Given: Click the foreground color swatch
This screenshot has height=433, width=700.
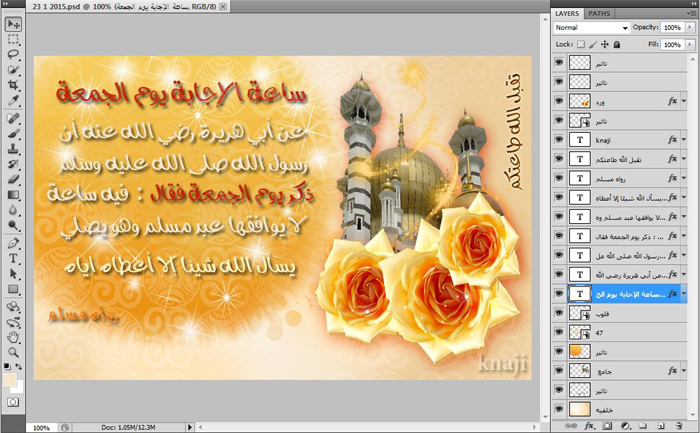Looking at the screenshot, I should pos(10,381).
